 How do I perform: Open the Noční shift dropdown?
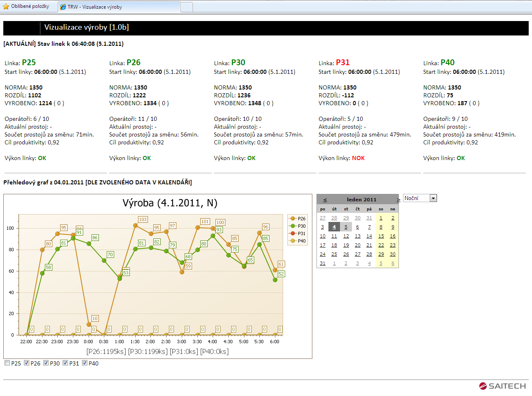(433, 198)
